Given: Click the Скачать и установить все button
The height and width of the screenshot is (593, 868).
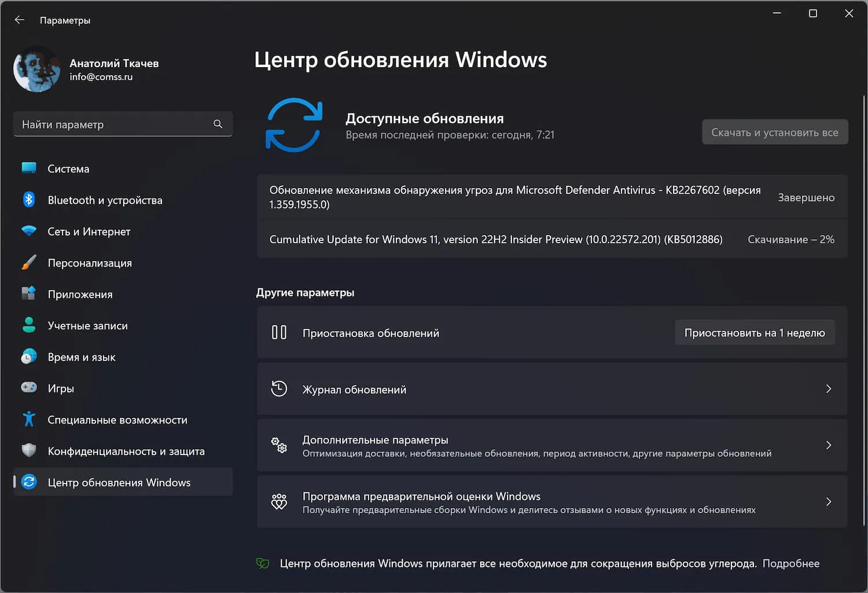Looking at the screenshot, I should [775, 131].
